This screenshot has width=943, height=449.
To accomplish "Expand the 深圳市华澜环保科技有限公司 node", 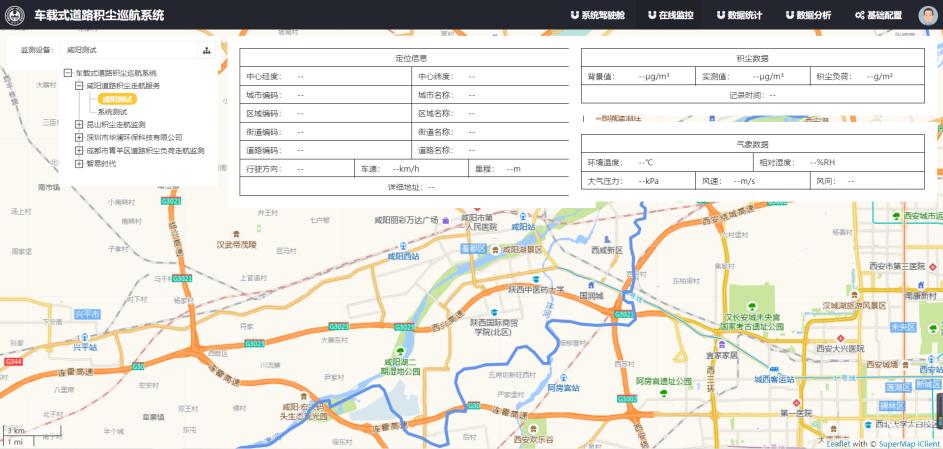I will 79,138.
